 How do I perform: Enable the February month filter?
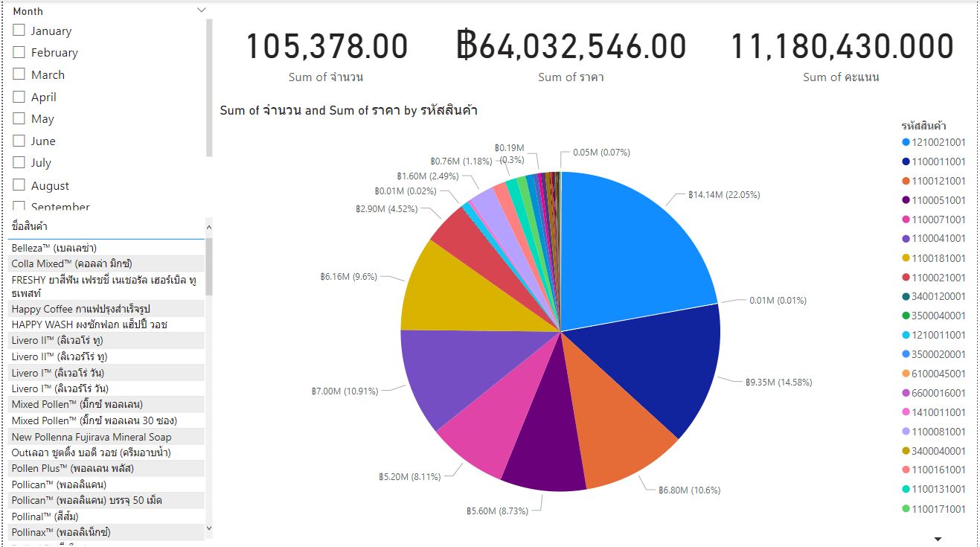[20, 52]
